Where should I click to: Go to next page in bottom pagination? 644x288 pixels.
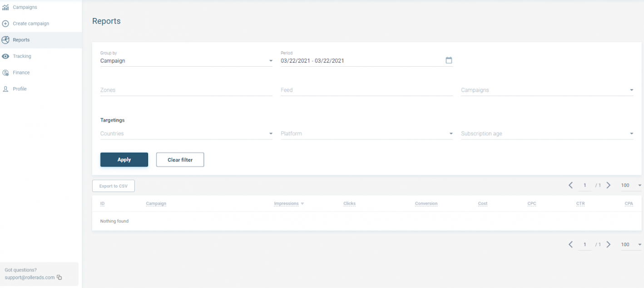[x=609, y=244]
